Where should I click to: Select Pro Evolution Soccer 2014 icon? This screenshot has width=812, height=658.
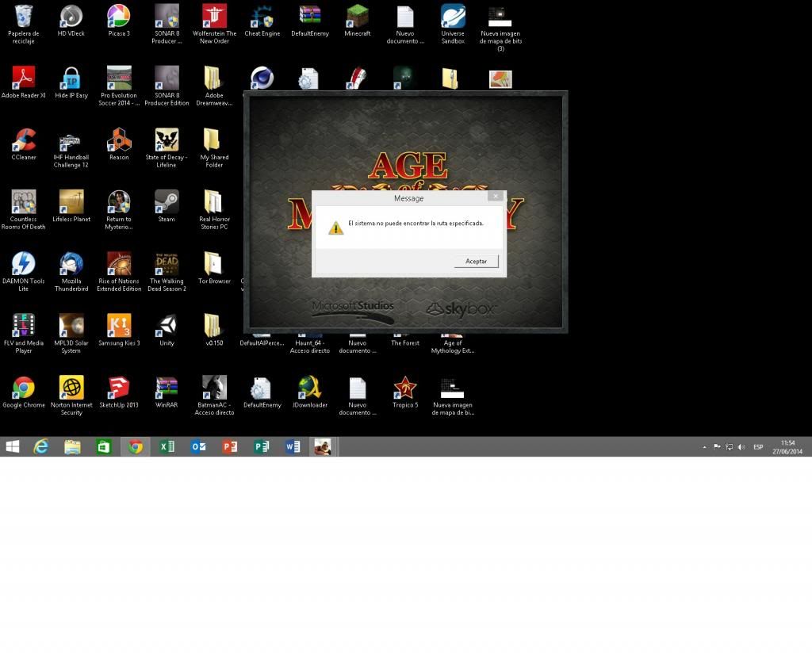(119, 86)
